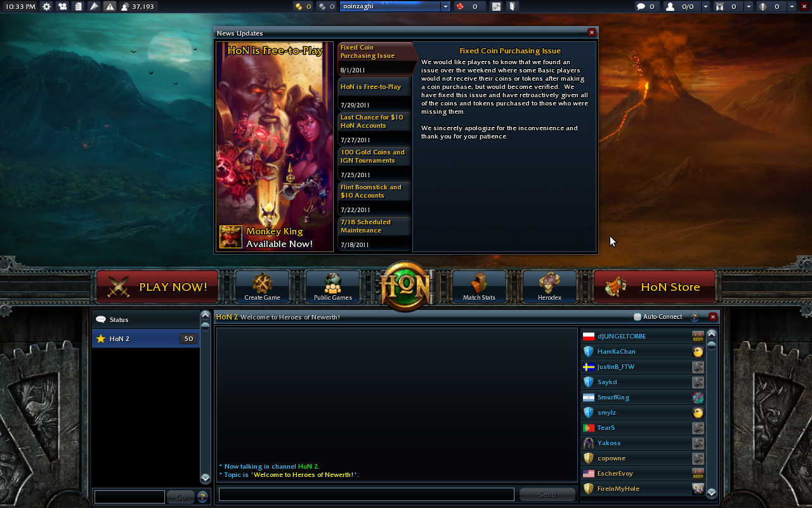Screen dimensions: 812x508
Task: Close the HoN 2 chat panel
Action: [712, 317]
